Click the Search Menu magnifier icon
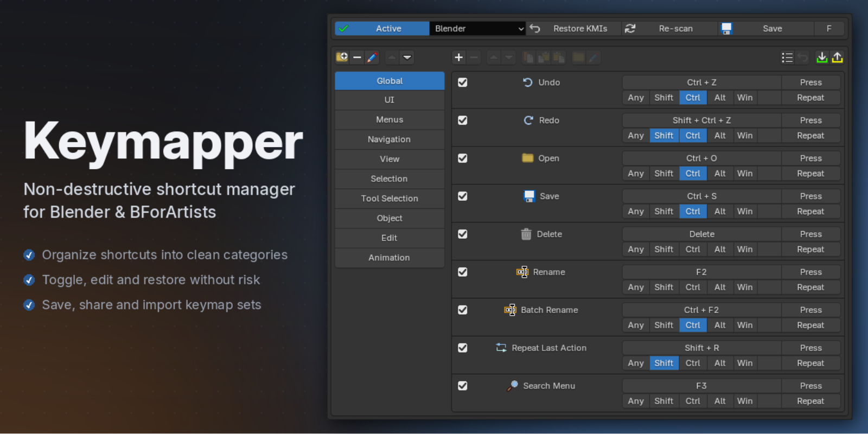 pyautogui.click(x=512, y=386)
